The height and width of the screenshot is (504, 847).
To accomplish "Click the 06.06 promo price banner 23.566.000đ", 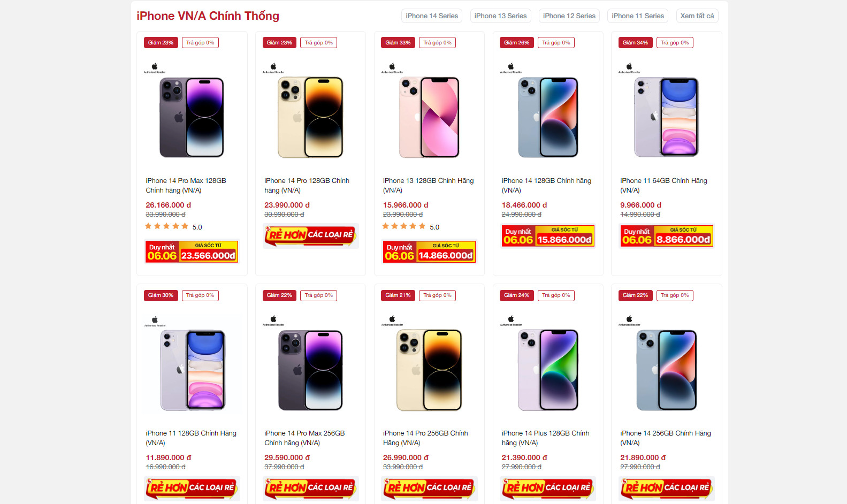I will 192,251.
